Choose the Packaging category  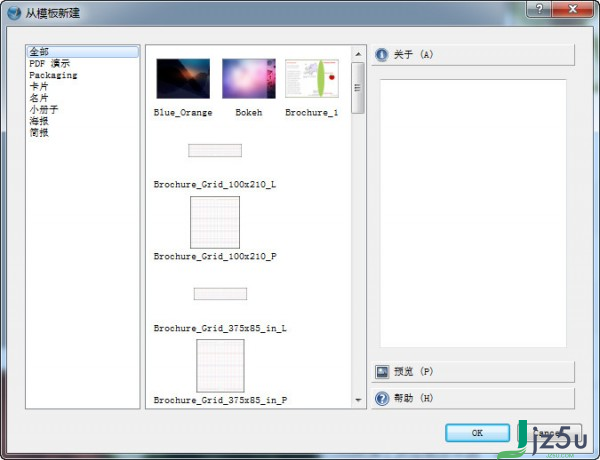53,75
